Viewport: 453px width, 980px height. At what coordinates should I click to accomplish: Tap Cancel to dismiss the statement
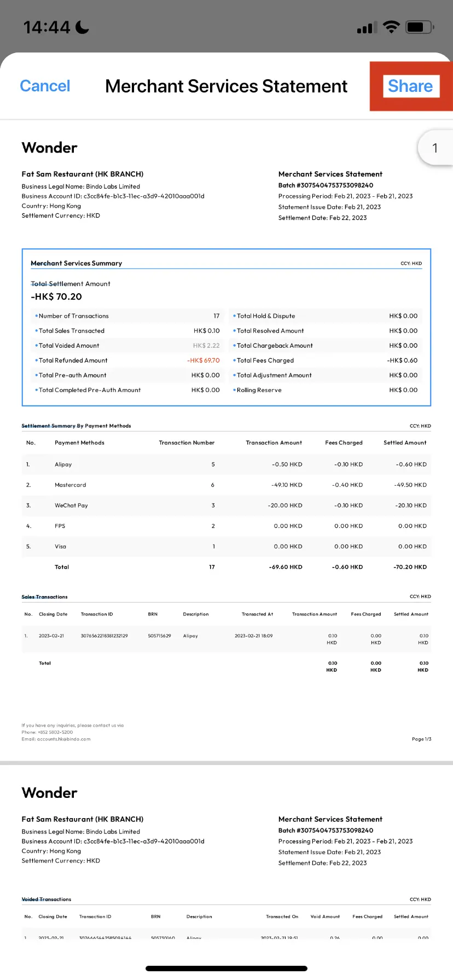coord(45,86)
